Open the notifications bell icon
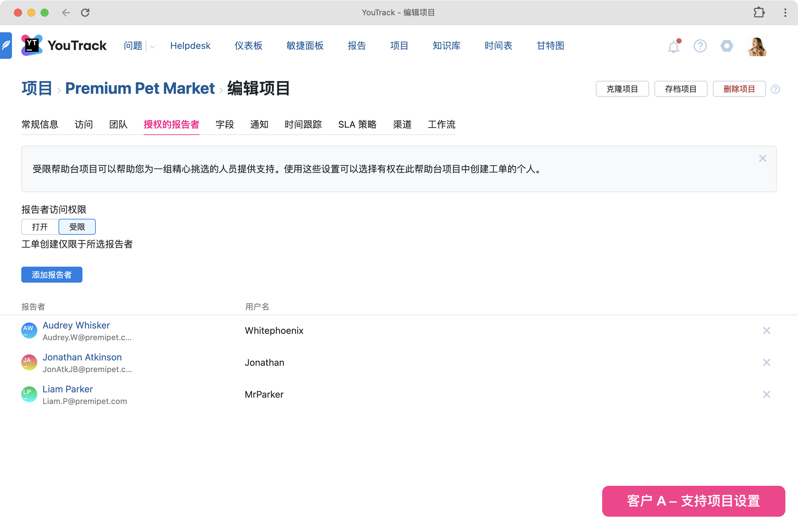 click(674, 46)
